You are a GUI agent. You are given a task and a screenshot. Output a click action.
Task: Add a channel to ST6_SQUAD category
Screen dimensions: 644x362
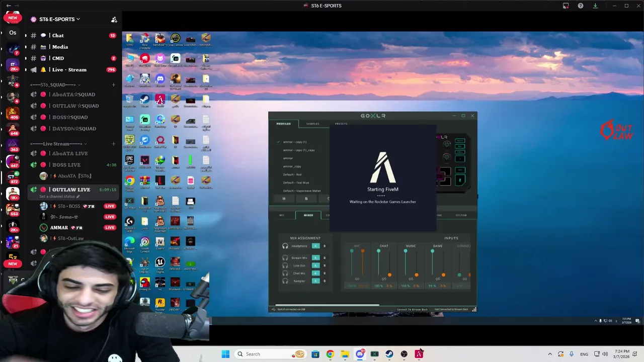coord(114,84)
